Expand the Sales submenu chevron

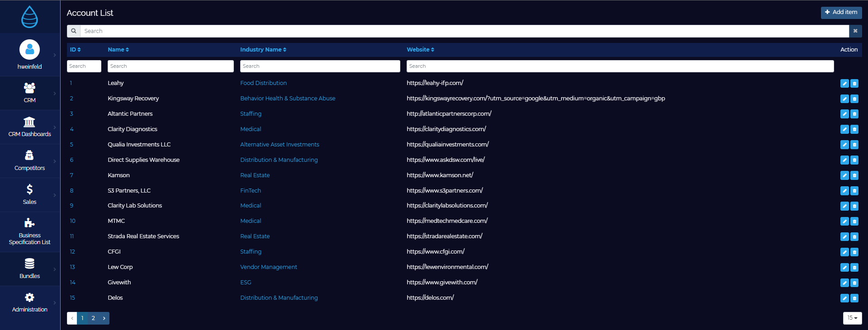(55, 195)
